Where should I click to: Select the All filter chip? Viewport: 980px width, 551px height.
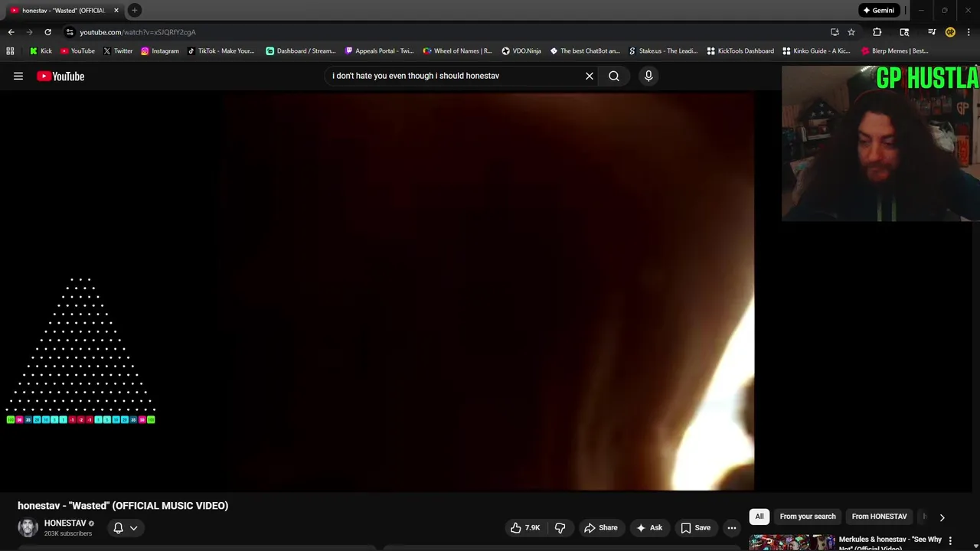click(759, 517)
